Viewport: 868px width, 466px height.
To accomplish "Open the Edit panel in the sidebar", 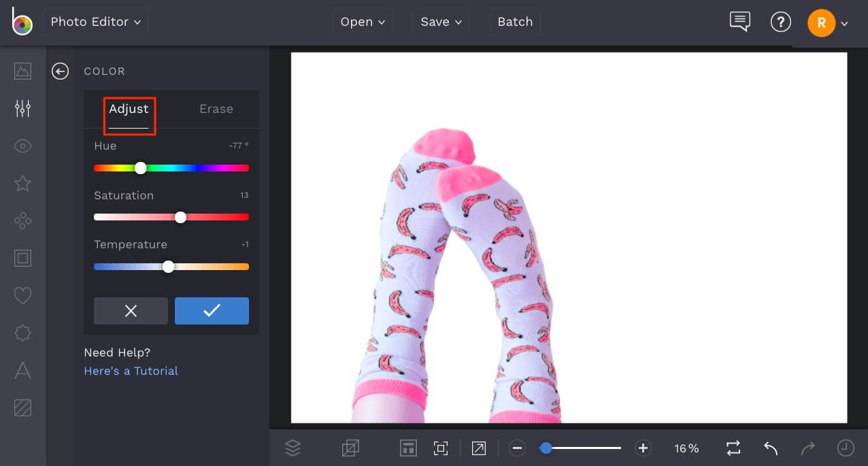I will [x=22, y=108].
